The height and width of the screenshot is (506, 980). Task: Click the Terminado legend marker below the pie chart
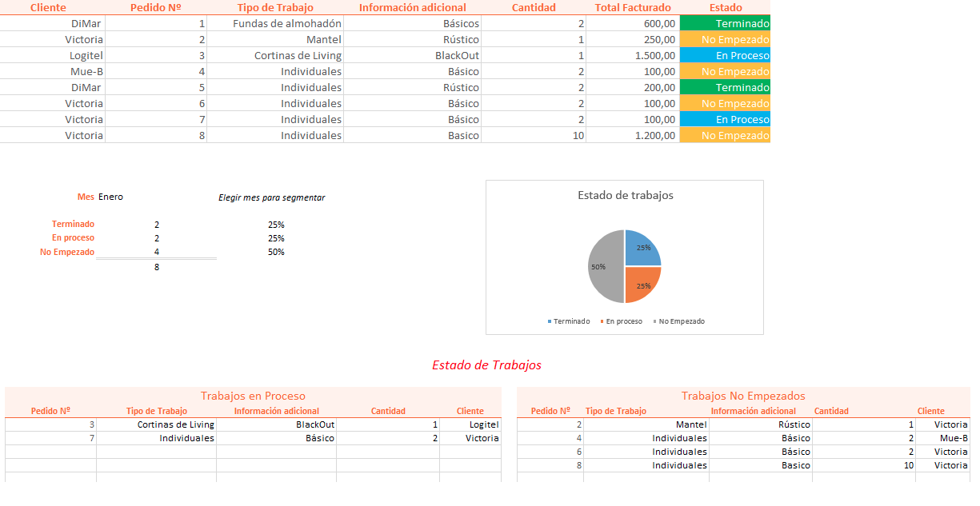(550, 321)
